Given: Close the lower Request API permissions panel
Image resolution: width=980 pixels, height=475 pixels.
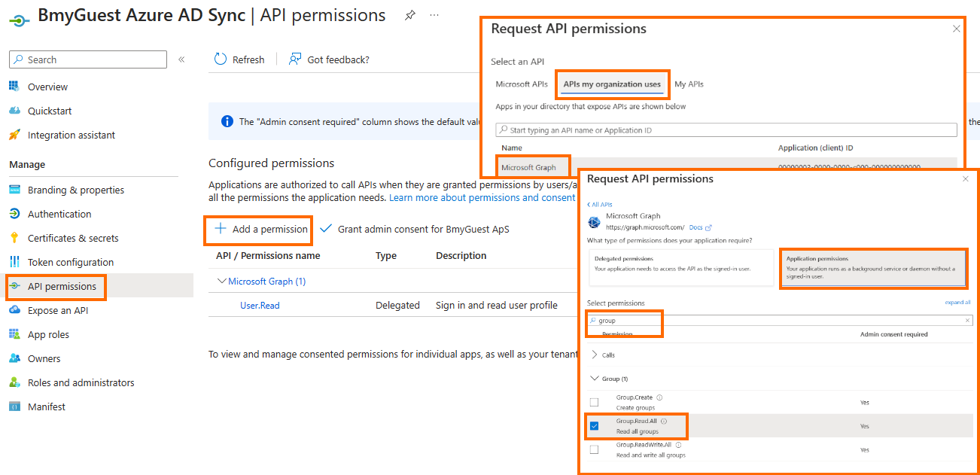Looking at the screenshot, I should tap(966, 179).
